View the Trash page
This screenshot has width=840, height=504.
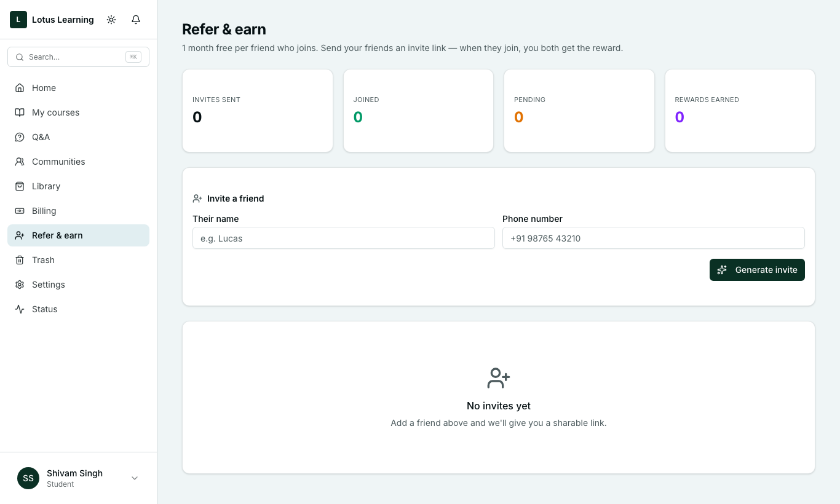(x=78, y=260)
